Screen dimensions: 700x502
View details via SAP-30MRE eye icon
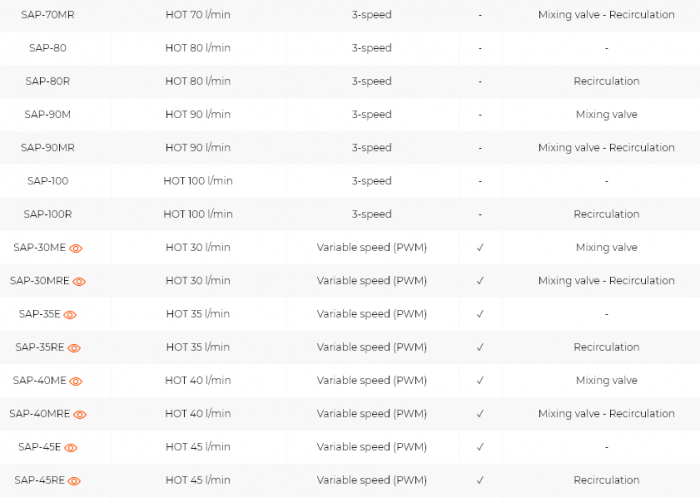pyautogui.click(x=79, y=281)
